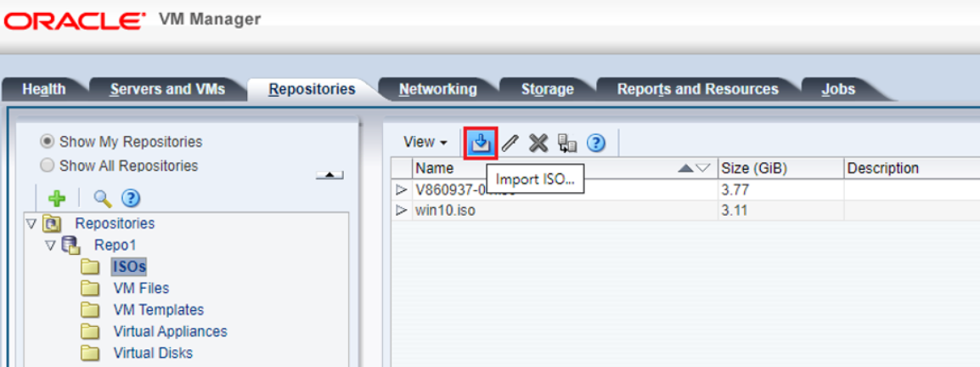Sort Name column descending
The width and height of the screenshot is (980, 367).
703,167
